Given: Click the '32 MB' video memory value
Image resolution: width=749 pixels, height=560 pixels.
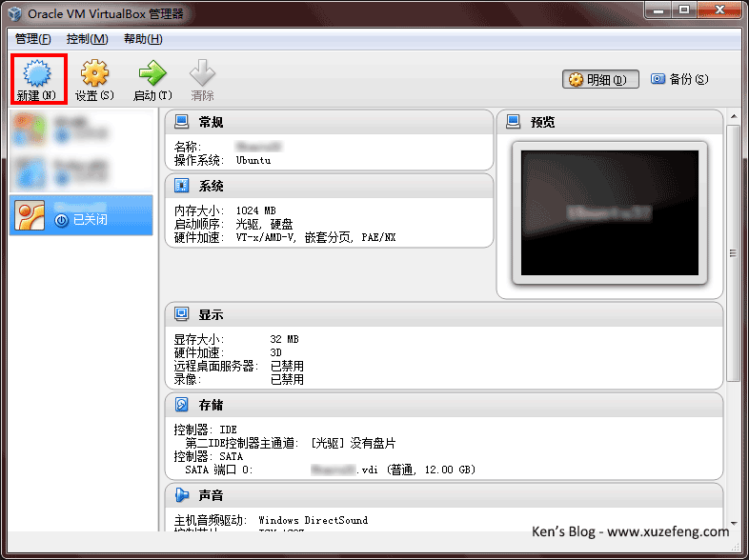Looking at the screenshot, I should (x=284, y=339).
